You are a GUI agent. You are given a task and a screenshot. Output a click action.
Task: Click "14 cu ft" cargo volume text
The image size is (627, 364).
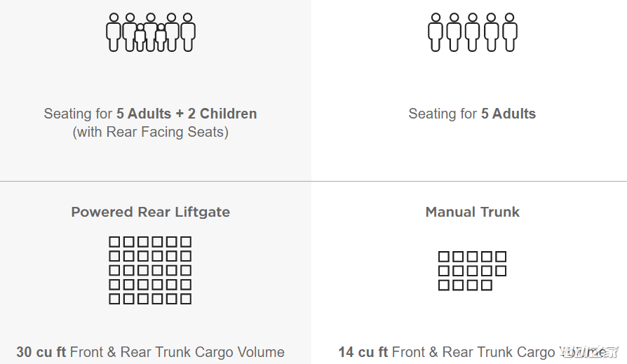click(x=363, y=352)
